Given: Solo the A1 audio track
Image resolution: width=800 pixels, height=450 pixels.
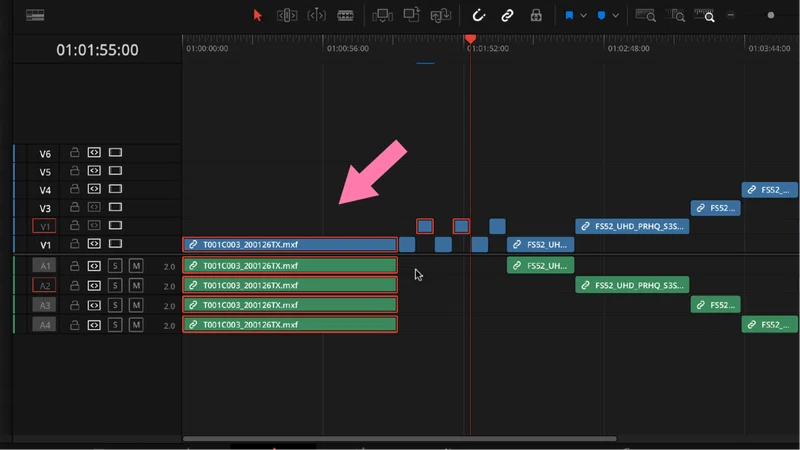Looking at the screenshot, I should (115, 266).
